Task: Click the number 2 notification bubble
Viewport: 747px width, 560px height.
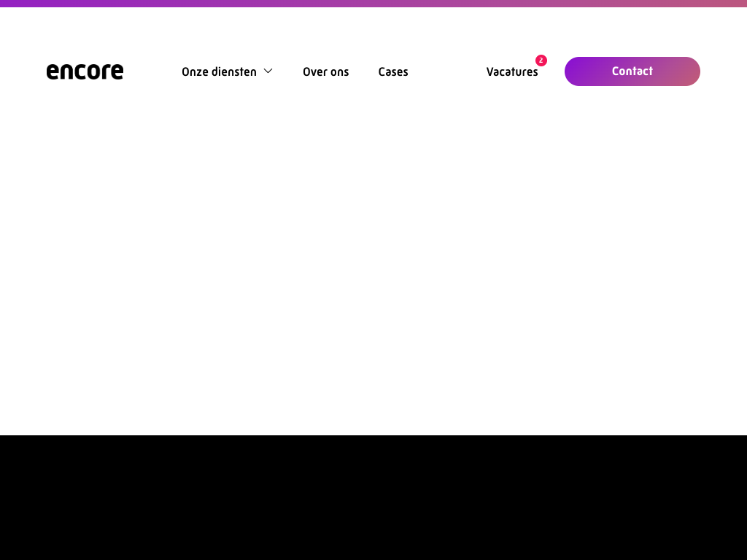Action: click(541, 61)
